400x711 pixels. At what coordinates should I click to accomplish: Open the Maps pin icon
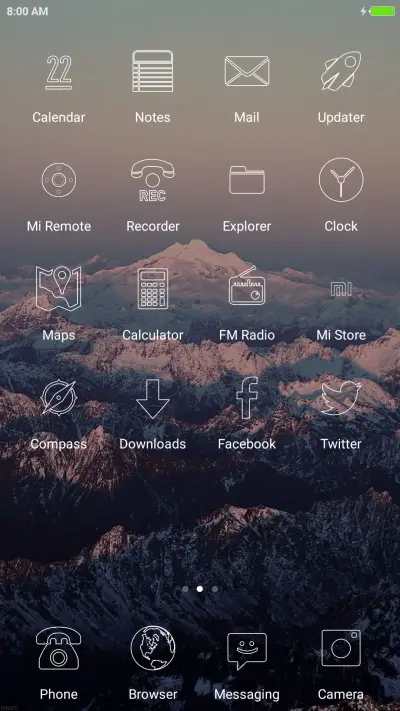click(59, 288)
